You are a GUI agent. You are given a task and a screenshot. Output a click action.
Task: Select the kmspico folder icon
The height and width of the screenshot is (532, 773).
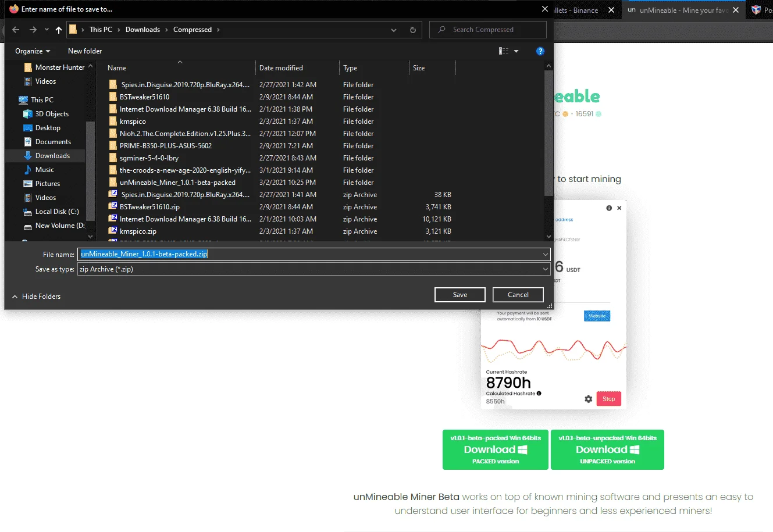point(113,122)
